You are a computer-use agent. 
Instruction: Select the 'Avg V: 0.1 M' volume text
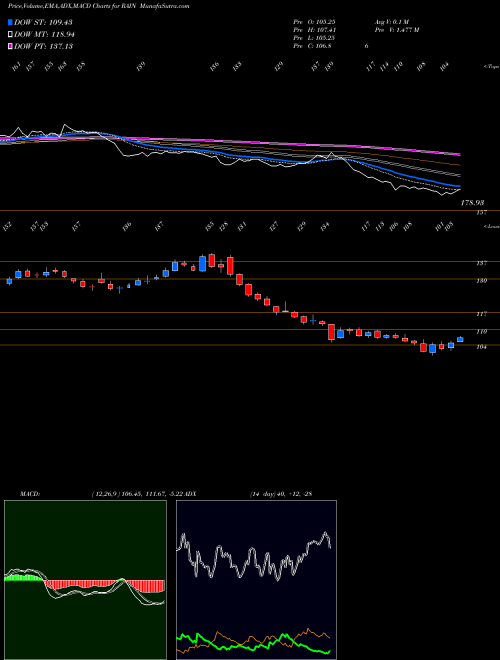392,22
